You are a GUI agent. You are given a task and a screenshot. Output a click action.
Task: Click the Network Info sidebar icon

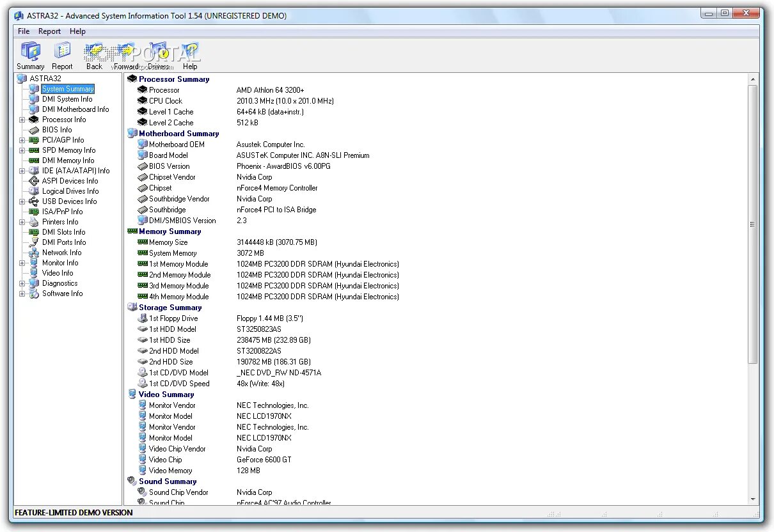coord(34,253)
